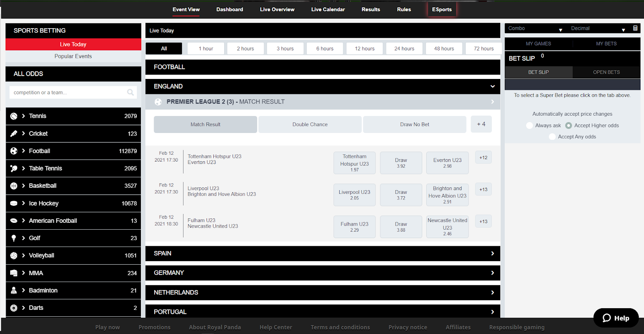Filter events by 6 hours

[x=325, y=48]
